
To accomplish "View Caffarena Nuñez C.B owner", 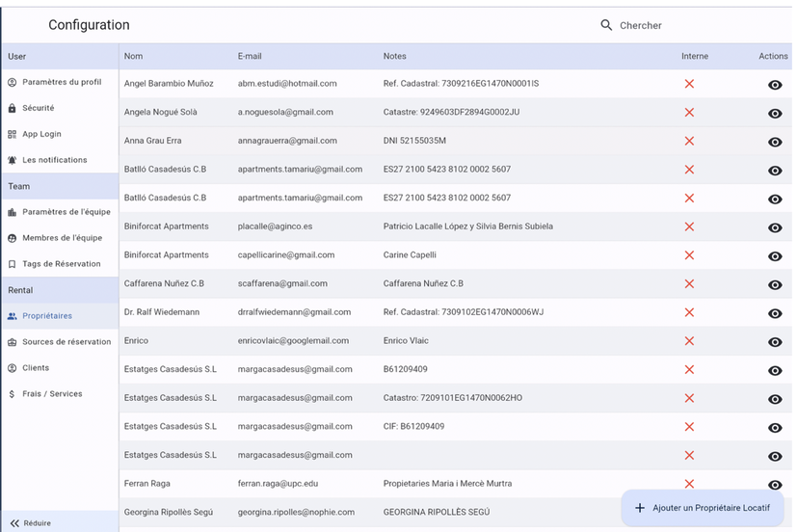I will [x=775, y=285].
